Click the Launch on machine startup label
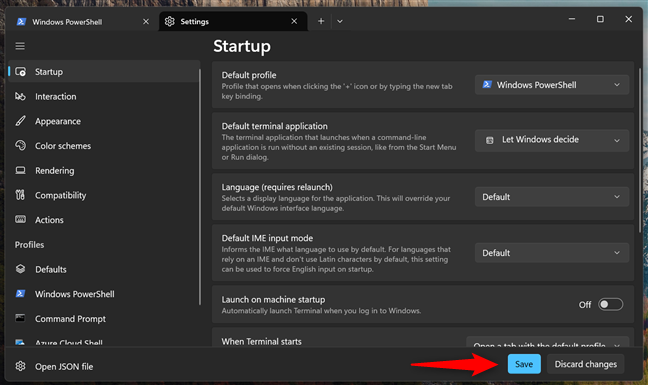The height and width of the screenshot is (385, 648). pos(273,299)
